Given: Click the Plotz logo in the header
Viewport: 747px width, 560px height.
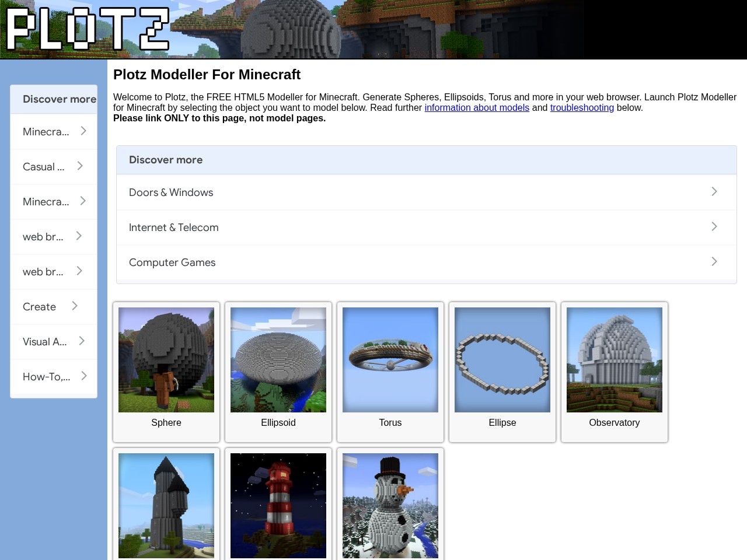Looking at the screenshot, I should 88,29.
